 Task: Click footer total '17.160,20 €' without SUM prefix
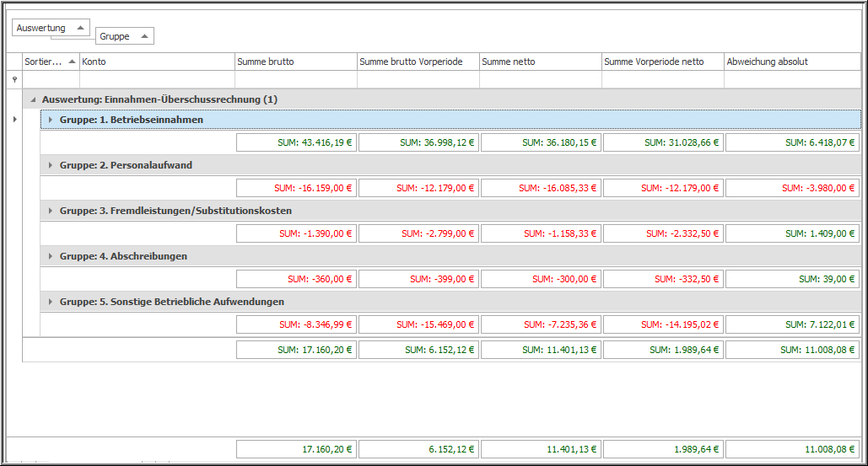point(326,449)
